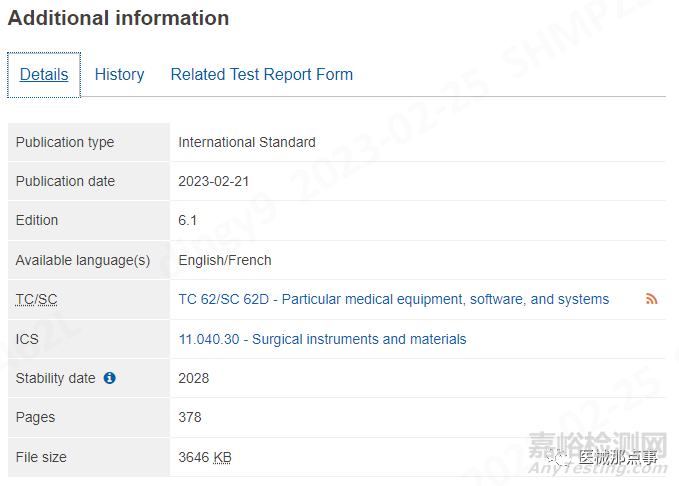Click the Publication type row label

tap(64, 142)
